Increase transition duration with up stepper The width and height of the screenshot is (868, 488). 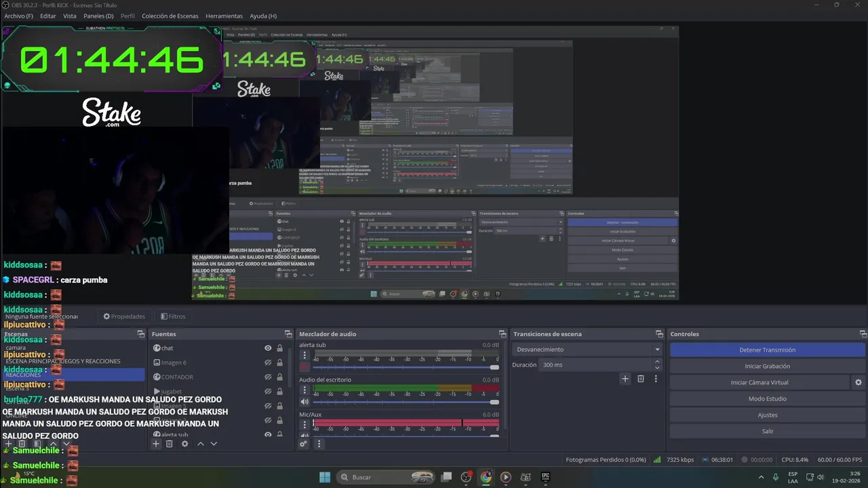pos(656,361)
